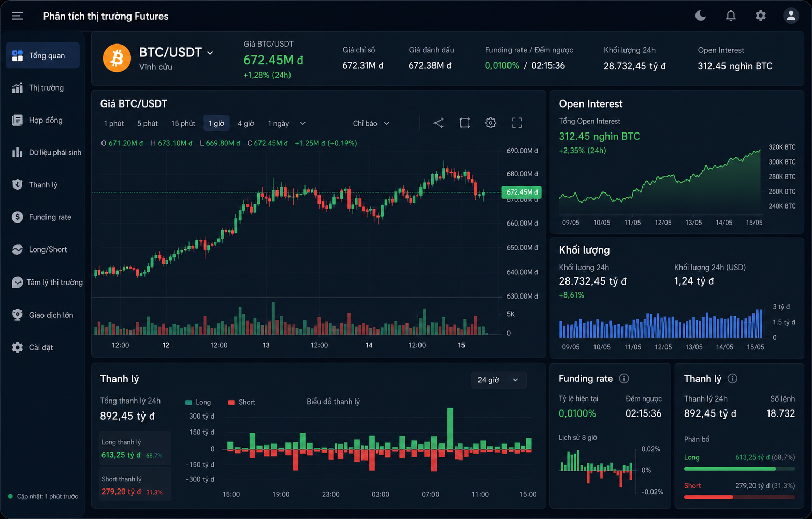The width and height of the screenshot is (812, 519).
Task: Click the Funding rate dollar icon
Action: [18, 217]
